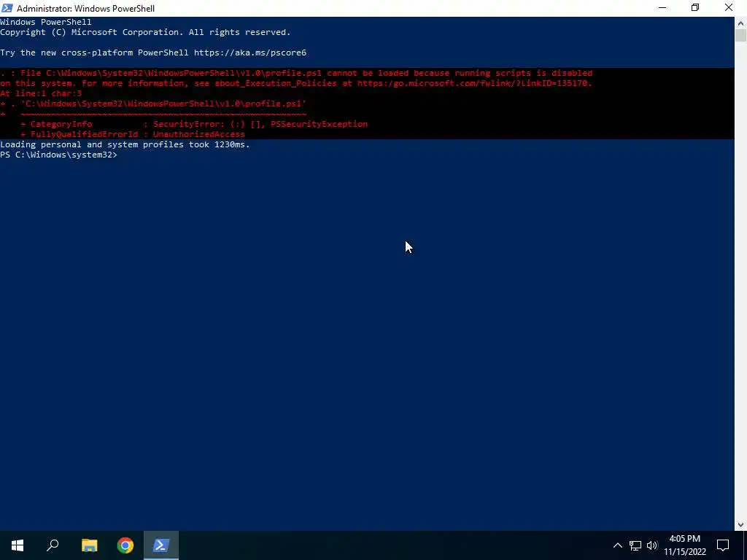Click the Show desktop strip
The image size is (747, 560).
click(x=745, y=545)
